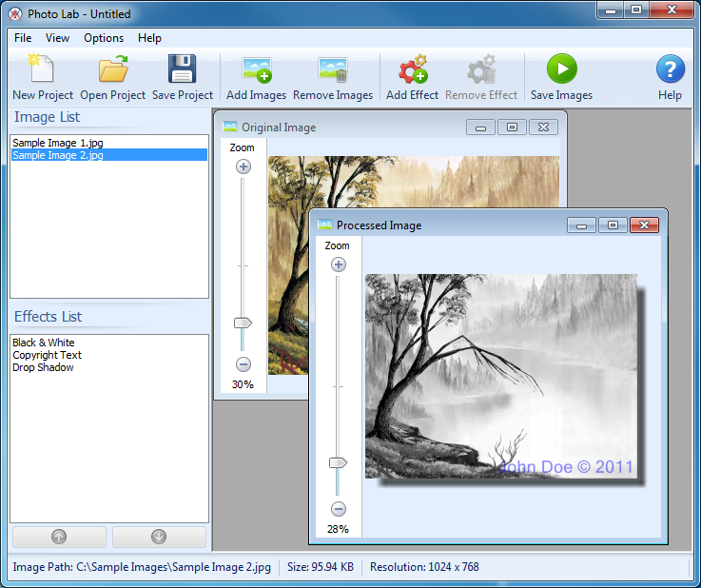
Task: Click Add Images toolbar icon
Action: pyautogui.click(x=257, y=70)
